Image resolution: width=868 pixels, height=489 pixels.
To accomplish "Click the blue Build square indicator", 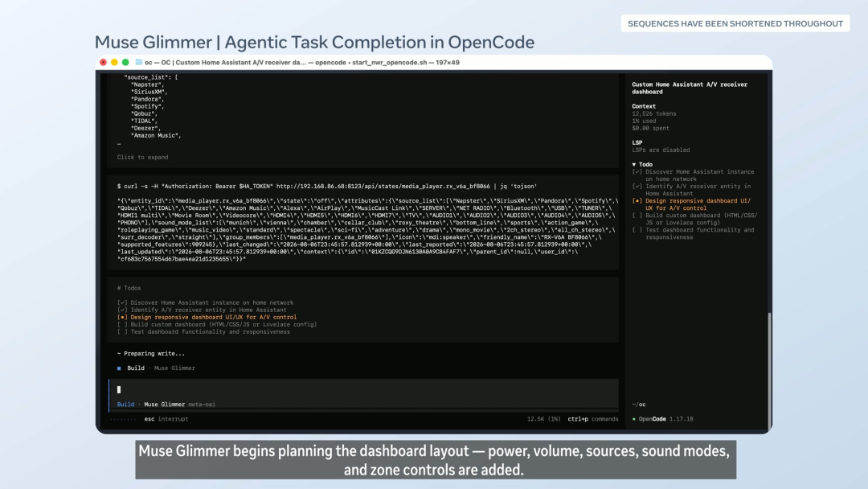I will click(x=119, y=368).
